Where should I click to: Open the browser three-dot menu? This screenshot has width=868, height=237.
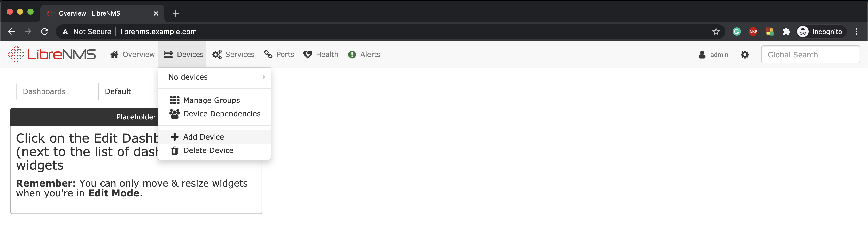pyautogui.click(x=856, y=32)
